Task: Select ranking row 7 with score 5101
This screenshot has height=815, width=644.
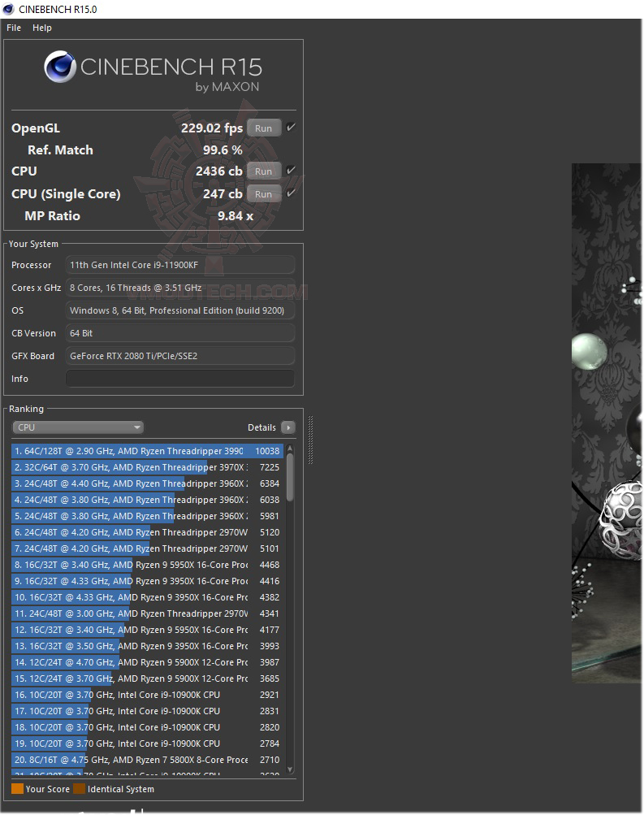Action: (148, 548)
